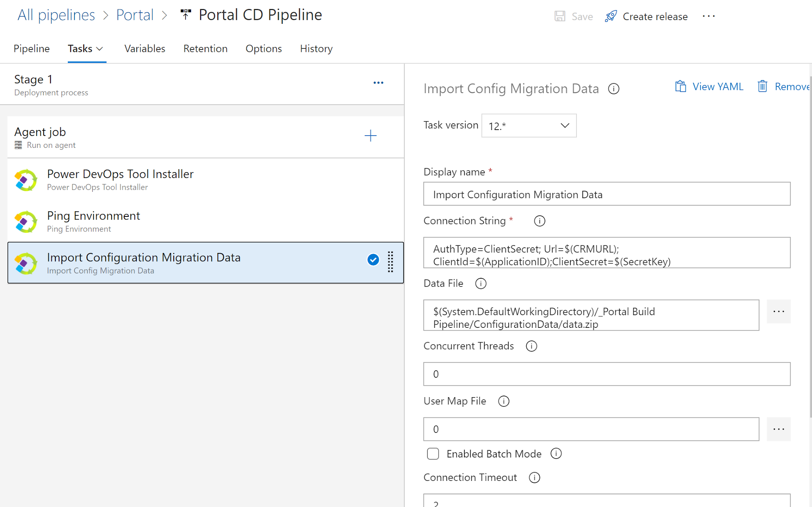Enable the Batch Mode checkbox
Viewport: 812px width, 507px height.
click(x=433, y=453)
